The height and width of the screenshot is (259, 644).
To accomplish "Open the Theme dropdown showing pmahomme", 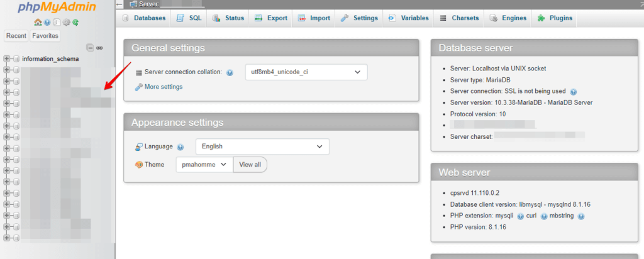I will click(x=204, y=165).
